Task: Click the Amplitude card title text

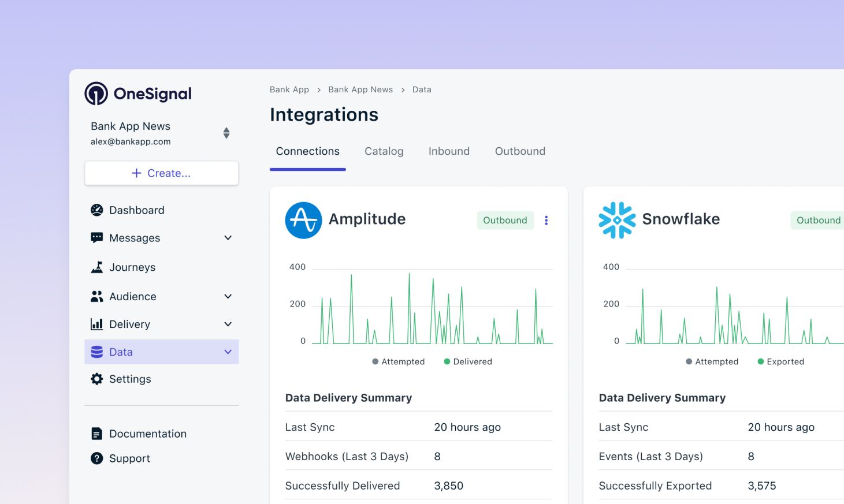Action: point(367,219)
